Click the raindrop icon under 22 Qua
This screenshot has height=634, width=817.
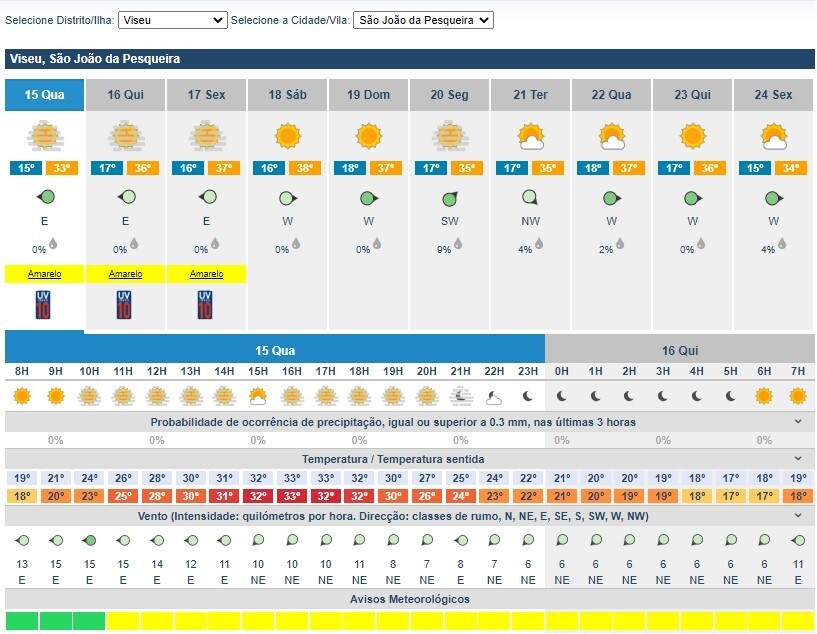pyautogui.click(x=619, y=243)
